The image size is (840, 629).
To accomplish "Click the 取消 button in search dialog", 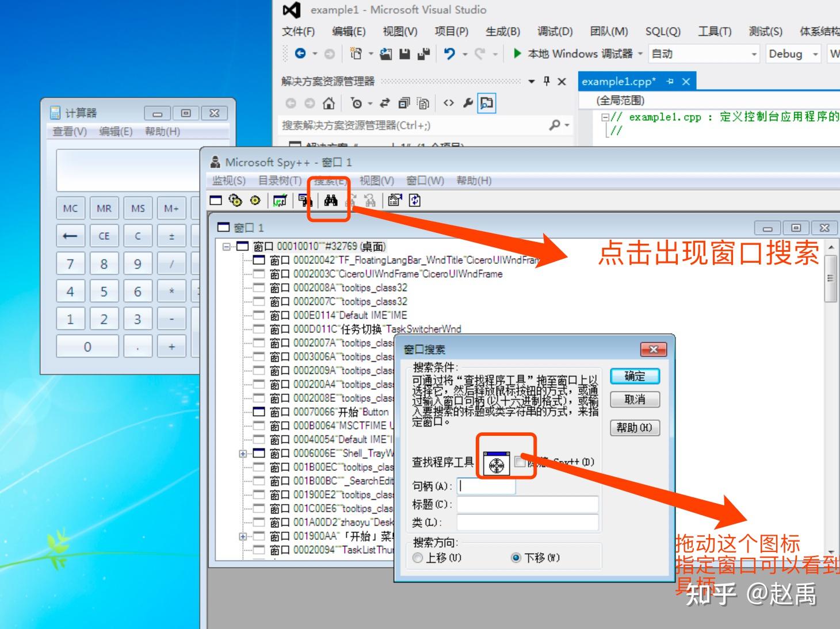I will point(635,399).
